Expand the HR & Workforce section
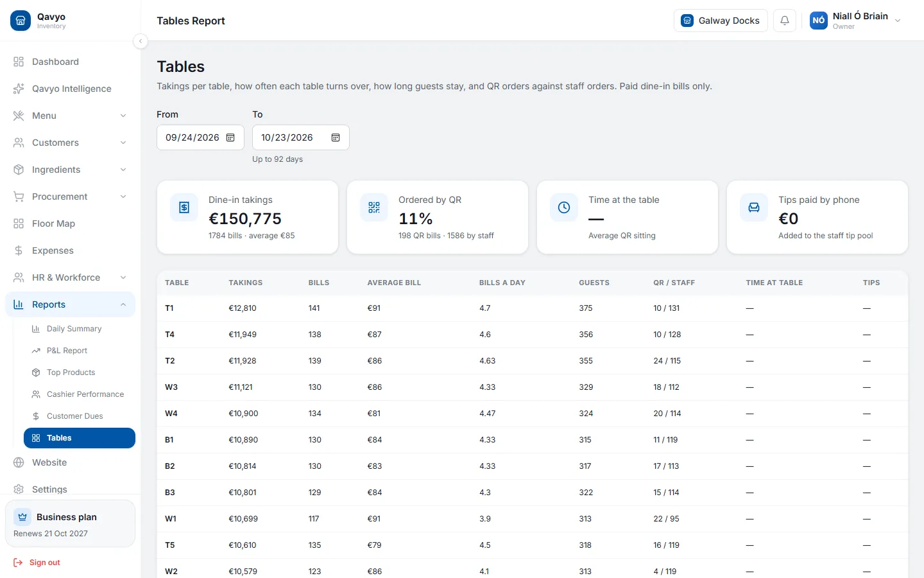This screenshot has width=924, height=578. point(71,277)
